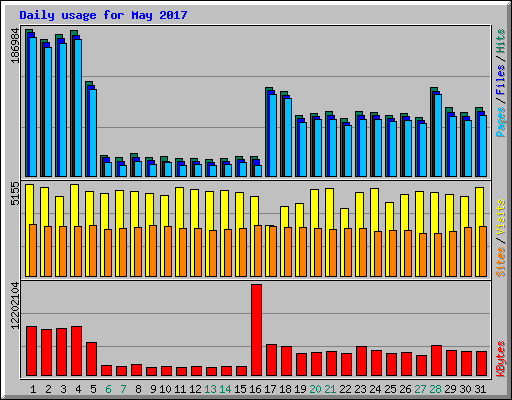Click the green day 27 axis label

420,389
